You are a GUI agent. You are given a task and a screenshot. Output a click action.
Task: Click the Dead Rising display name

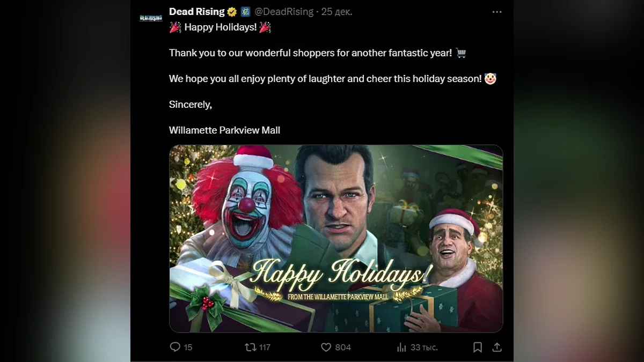pos(196,12)
